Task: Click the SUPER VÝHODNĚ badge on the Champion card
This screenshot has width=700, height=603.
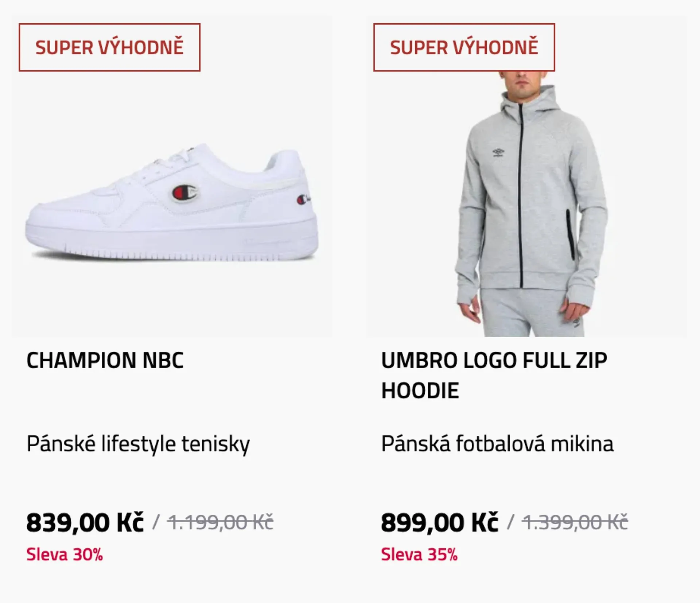Action: click(x=109, y=47)
